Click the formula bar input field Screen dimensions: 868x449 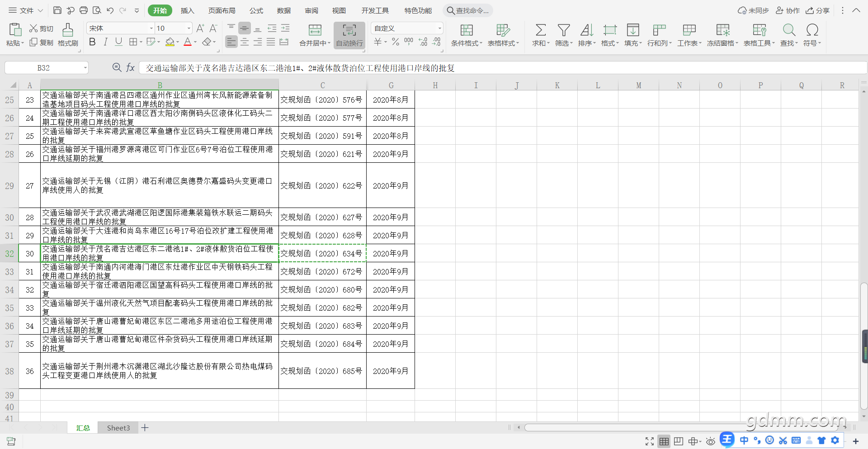502,68
